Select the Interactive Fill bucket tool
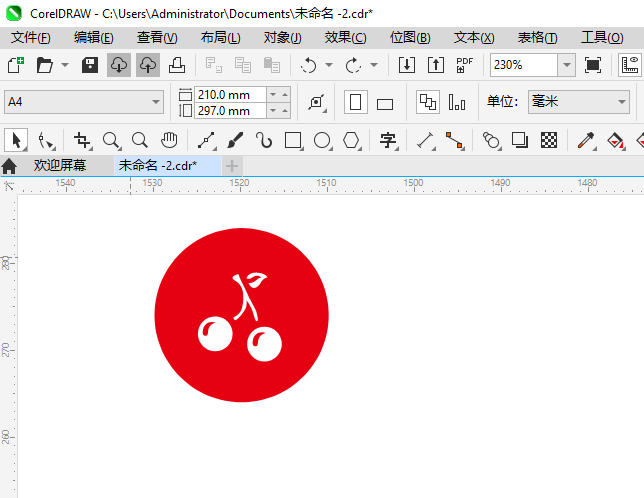 [x=615, y=140]
